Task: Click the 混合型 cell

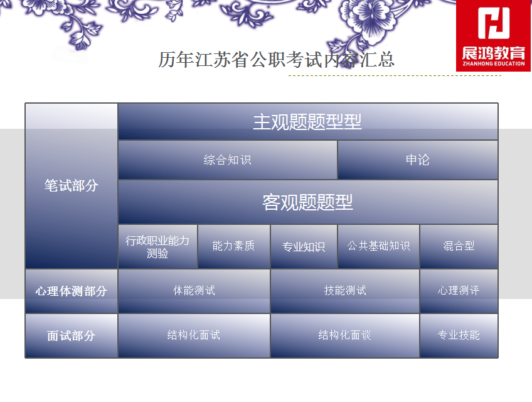Action: (x=459, y=246)
